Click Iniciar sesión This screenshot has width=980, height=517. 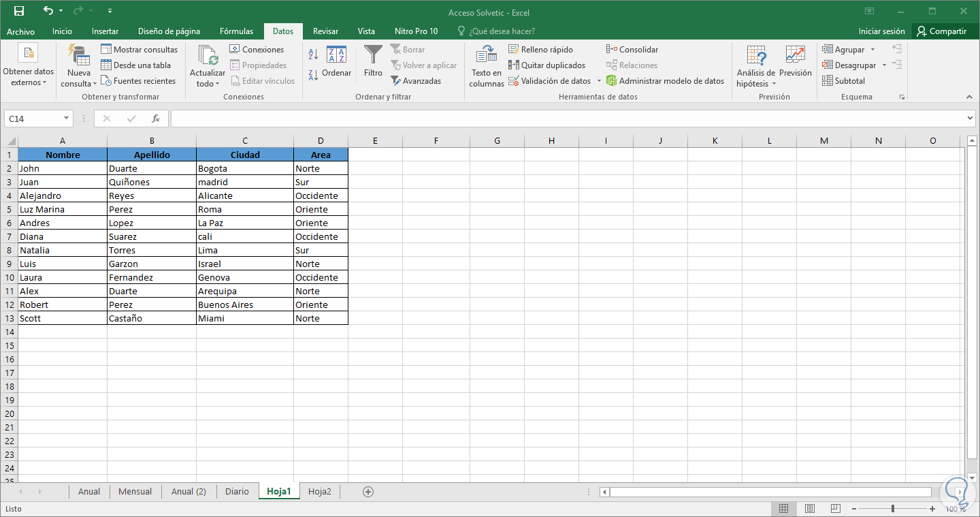(x=882, y=31)
